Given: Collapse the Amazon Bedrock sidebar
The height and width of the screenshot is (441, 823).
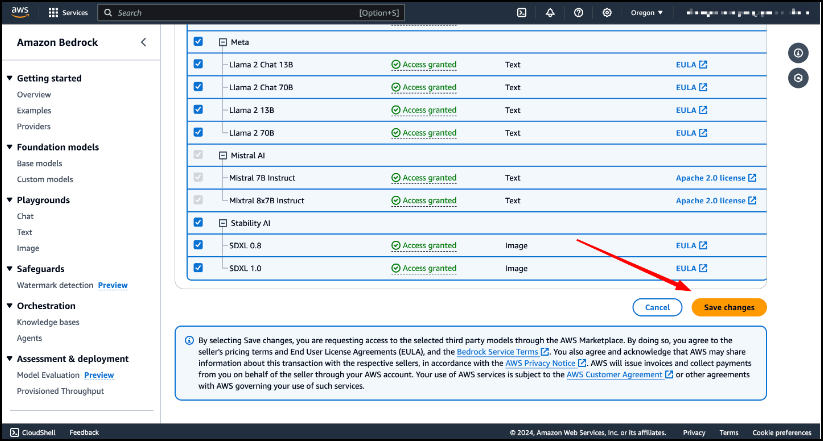Looking at the screenshot, I should pos(143,43).
